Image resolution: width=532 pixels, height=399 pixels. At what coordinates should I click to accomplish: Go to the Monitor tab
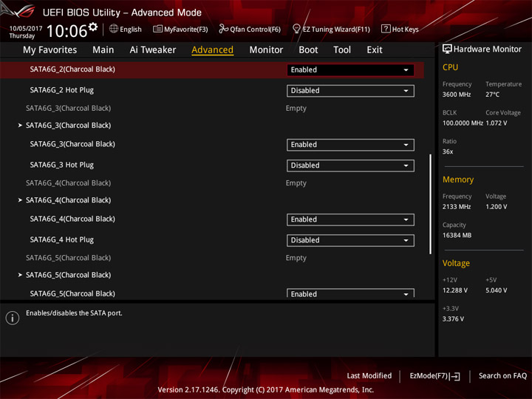click(266, 50)
